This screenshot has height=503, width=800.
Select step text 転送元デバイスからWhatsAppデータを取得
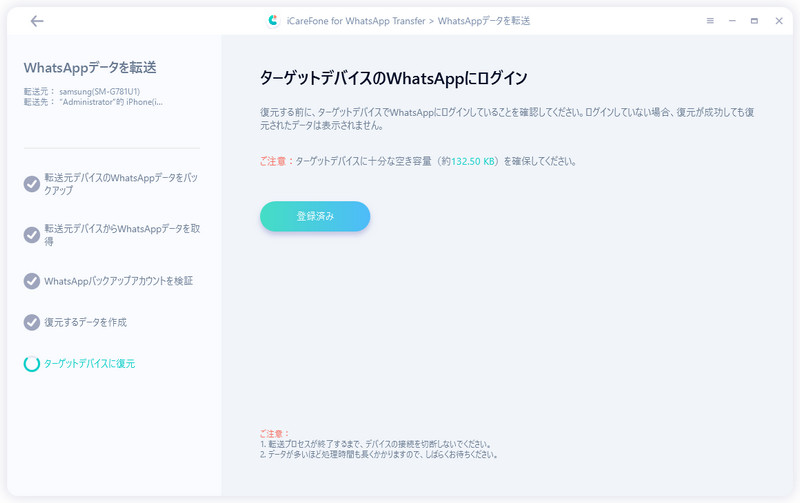pos(122,235)
